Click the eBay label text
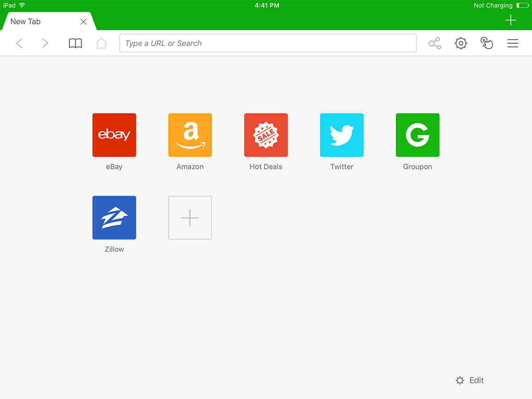This screenshot has height=399, width=532. (x=114, y=167)
